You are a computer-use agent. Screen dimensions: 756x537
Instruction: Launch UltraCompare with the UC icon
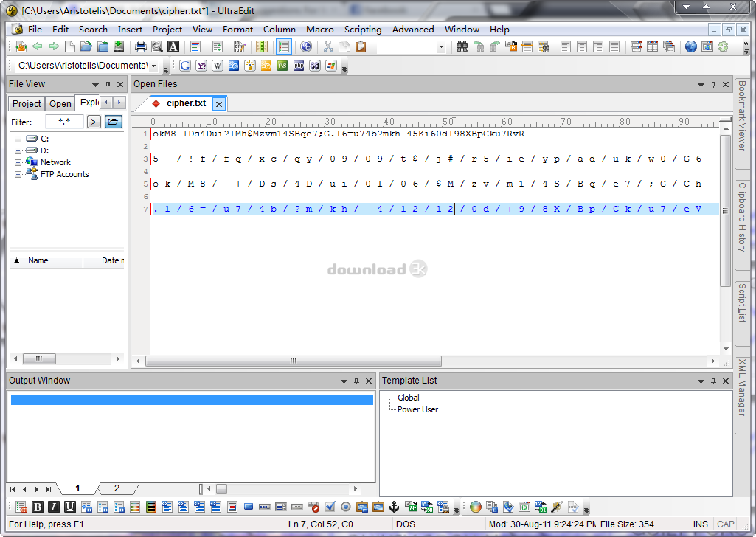point(305,46)
